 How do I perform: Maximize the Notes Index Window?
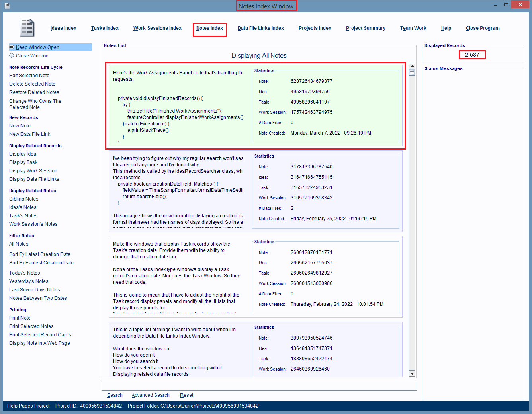(x=506, y=5)
